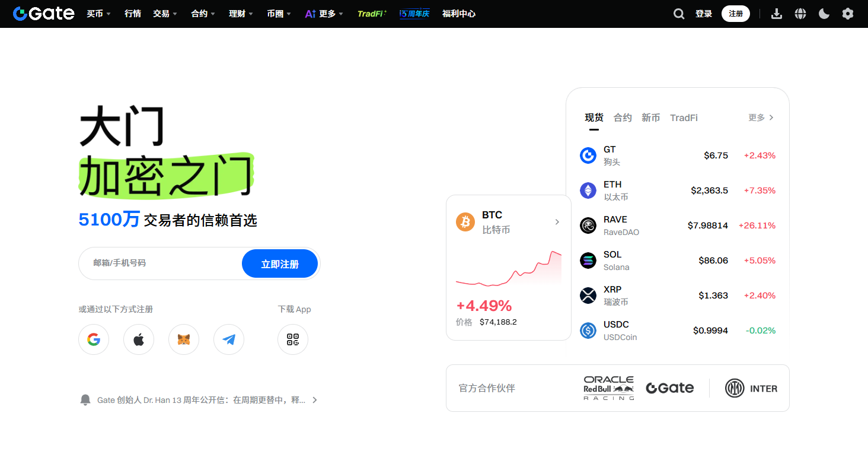The width and height of the screenshot is (868, 470).
Task: Click the BTC coin icon
Action: (465, 221)
